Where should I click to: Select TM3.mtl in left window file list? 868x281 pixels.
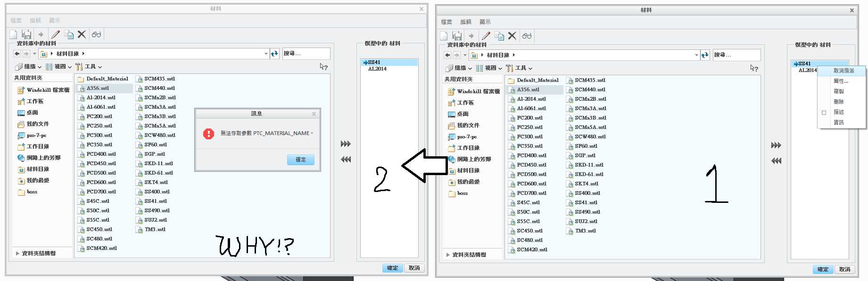pyautogui.click(x=150, y=229)
